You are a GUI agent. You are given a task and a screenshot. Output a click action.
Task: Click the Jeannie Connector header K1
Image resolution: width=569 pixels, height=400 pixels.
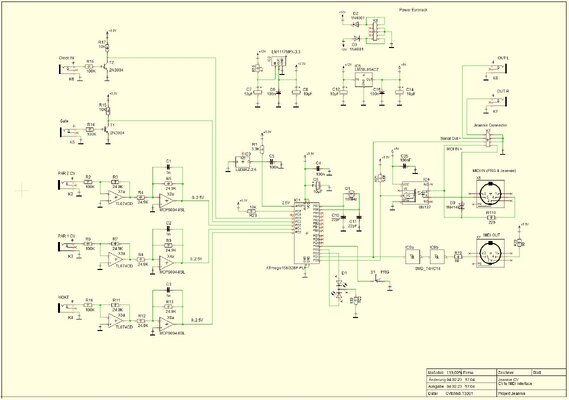click(x=488, y=139)
